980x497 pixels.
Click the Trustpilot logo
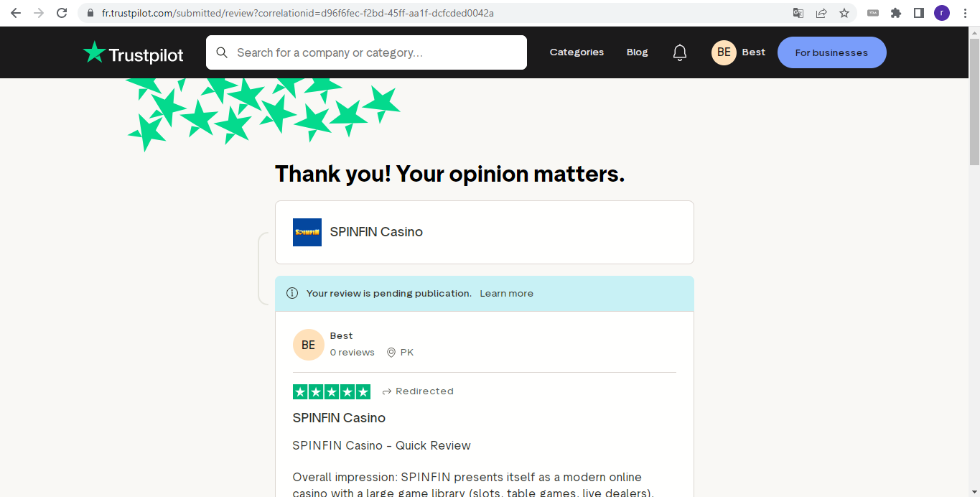coord(133,52)
